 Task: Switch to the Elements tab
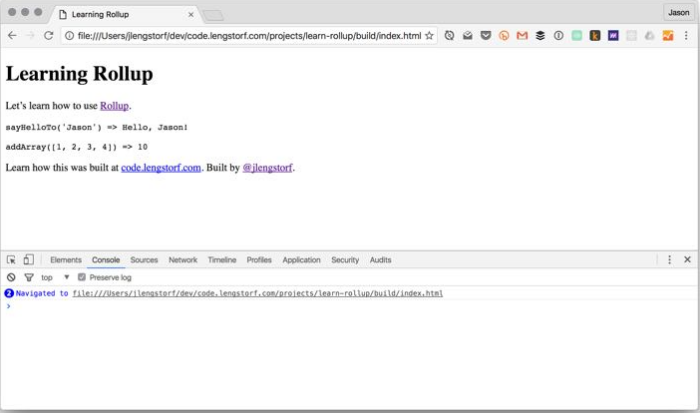66,260
